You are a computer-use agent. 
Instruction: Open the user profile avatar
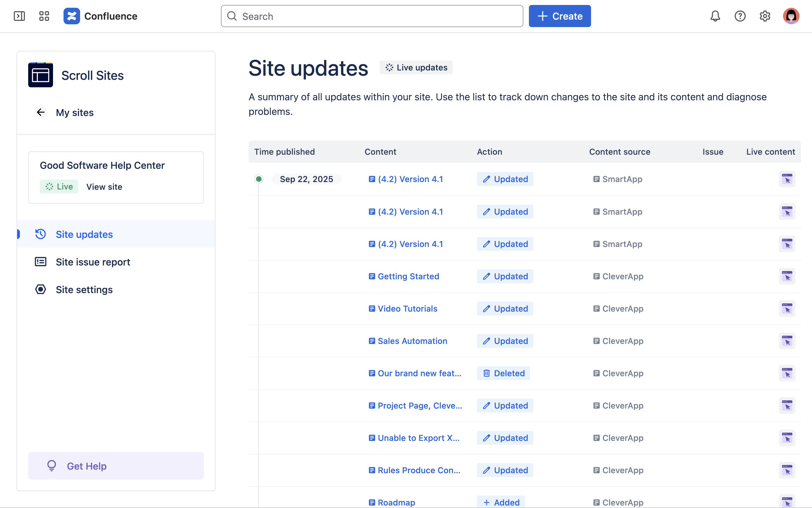click(x=791, y=16)
